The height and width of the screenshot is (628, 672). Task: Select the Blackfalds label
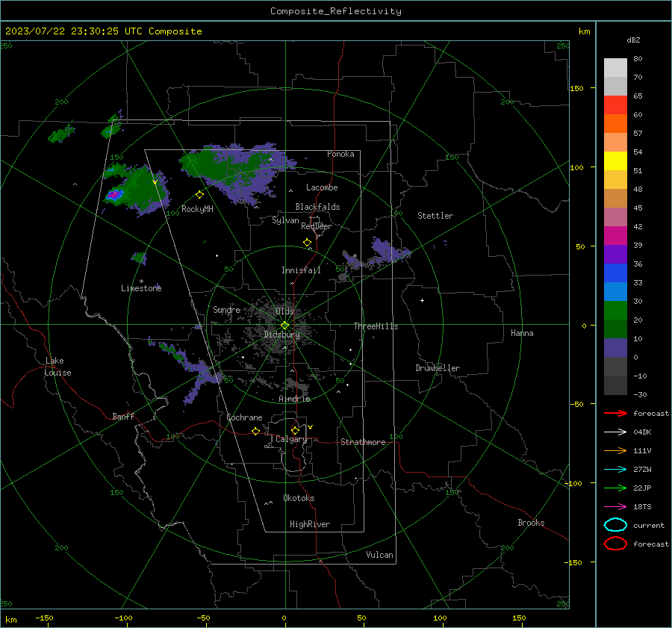coord(317,207)
